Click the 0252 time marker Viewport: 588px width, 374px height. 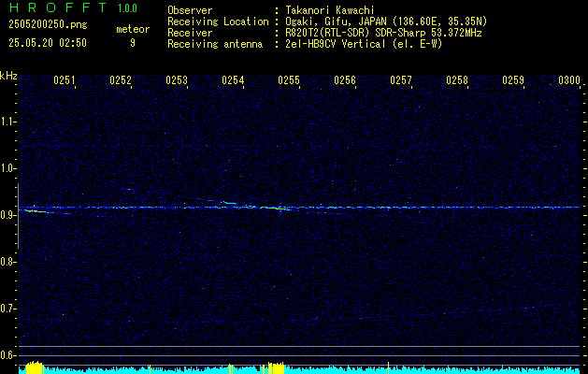click(x=121, y=80)
